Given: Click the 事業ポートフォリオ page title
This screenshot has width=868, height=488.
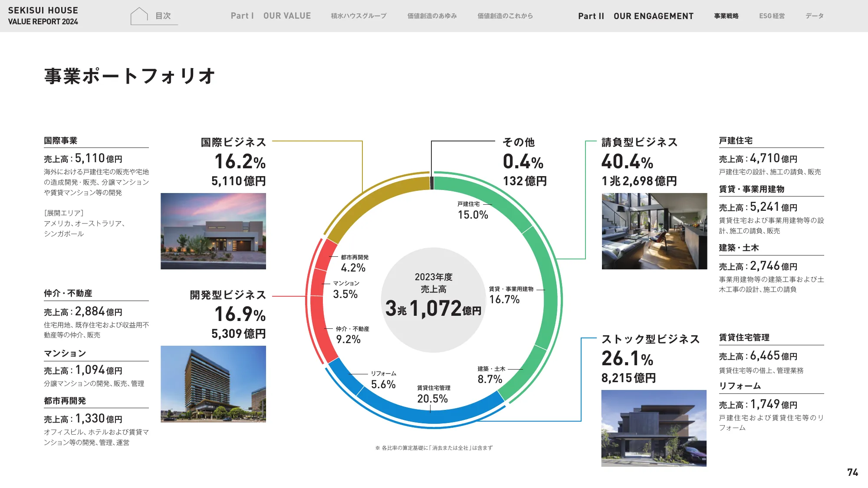Looking at the screenshot, I should click(x=129, y=76).
